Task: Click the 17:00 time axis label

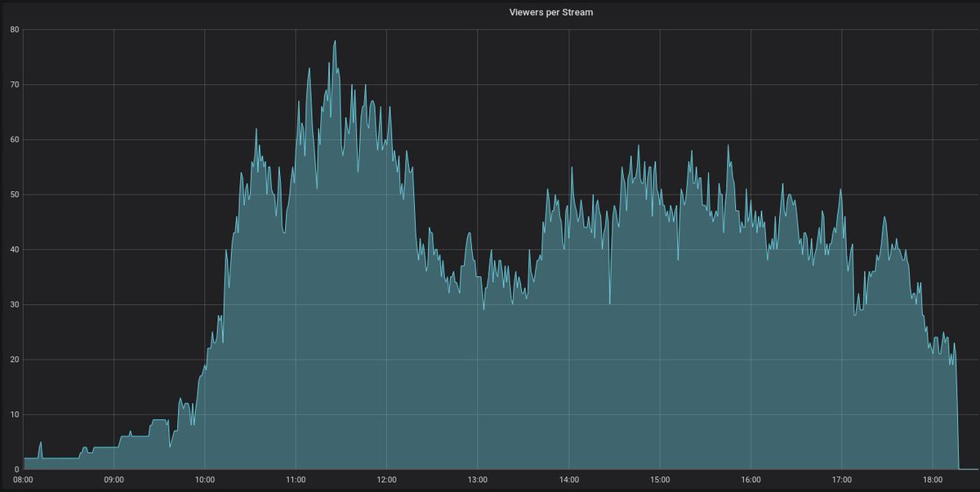Action: click(x=842, y=480)
